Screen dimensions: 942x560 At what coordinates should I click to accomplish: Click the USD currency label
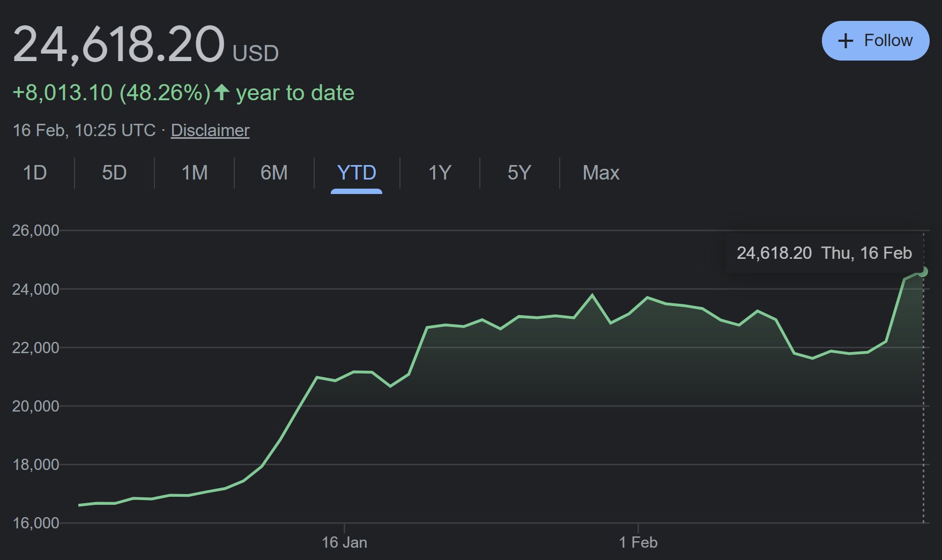(256, 53)
